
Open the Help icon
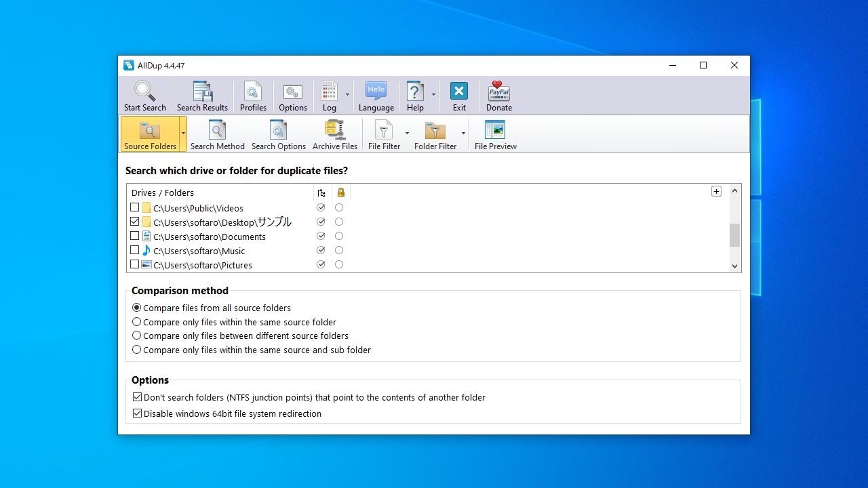click(415, 91)
